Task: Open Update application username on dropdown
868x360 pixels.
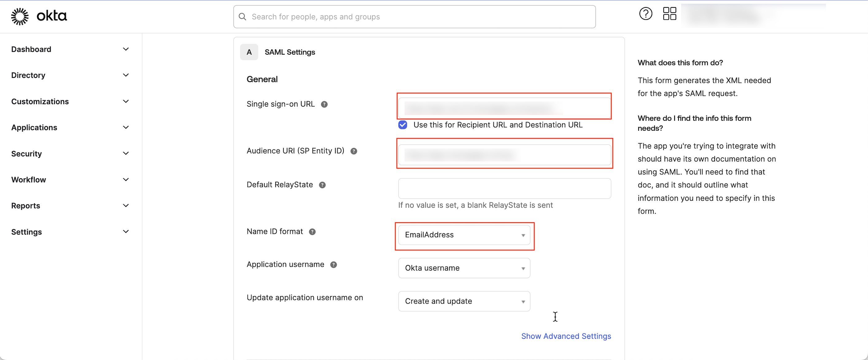Action: point(464,302)
